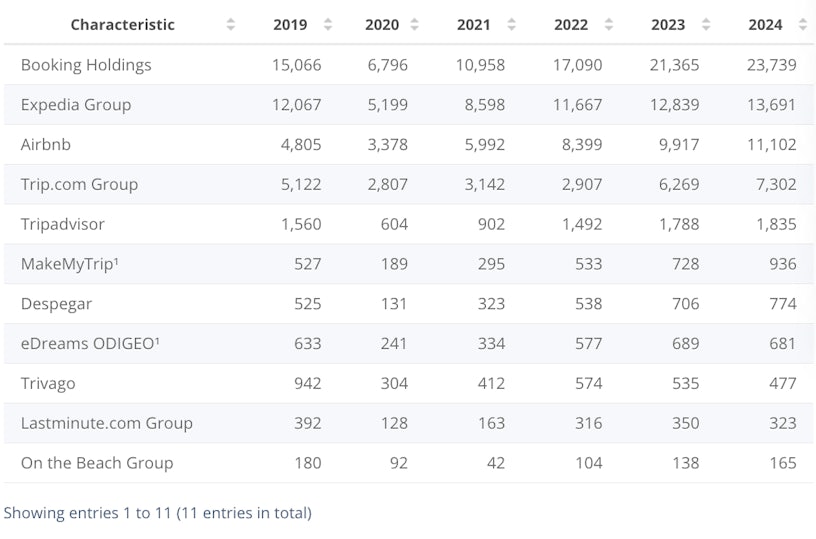This screenshot has width=816, height=539.
Task: Click the 2020 header label
Action: (x=382, y=24)
